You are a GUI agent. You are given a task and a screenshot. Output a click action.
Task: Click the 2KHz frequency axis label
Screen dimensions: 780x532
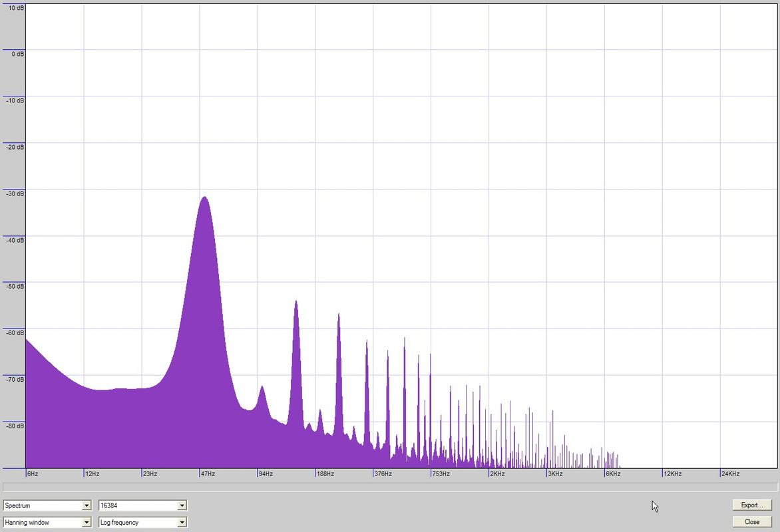click(x=497, y=474)
